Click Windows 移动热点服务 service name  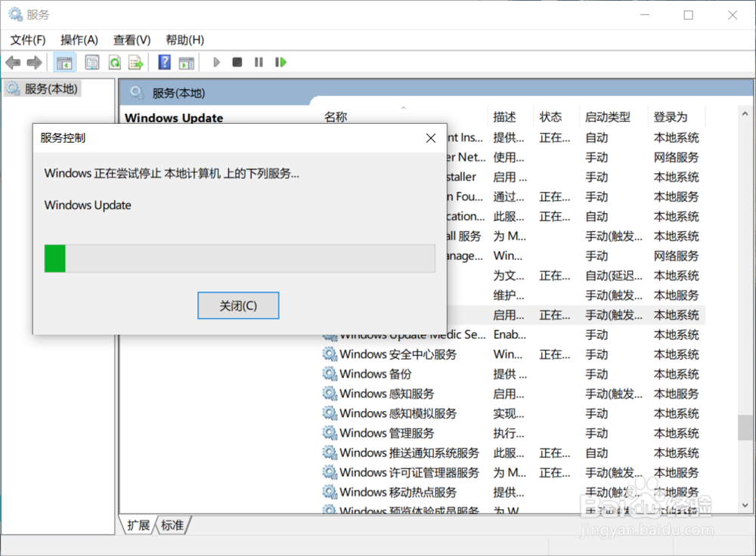[398, 493]
